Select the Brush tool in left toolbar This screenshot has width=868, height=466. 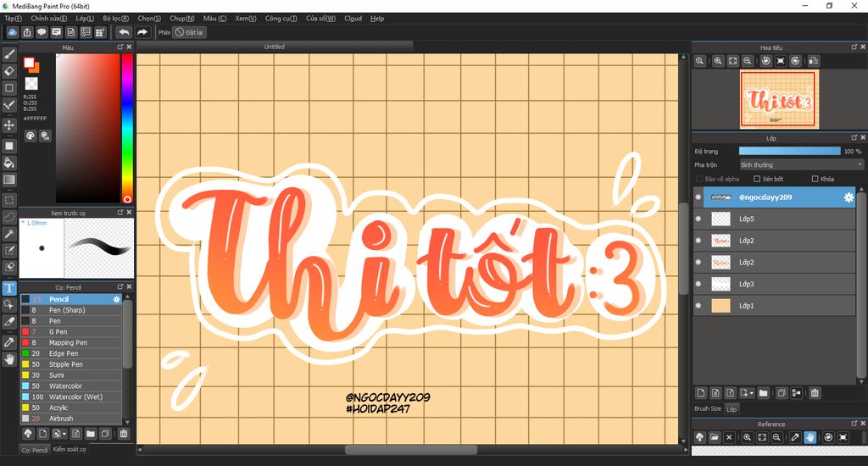9,53
